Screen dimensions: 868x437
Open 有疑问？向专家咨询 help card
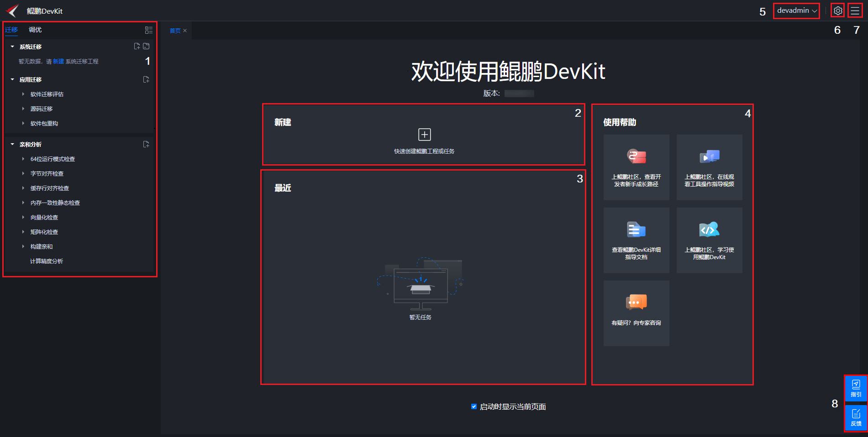(x=637, y=313)
